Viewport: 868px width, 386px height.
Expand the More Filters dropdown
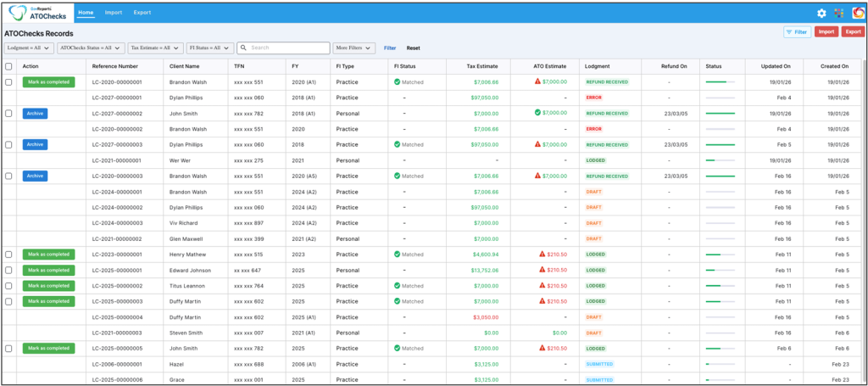[x=353, y=48]
